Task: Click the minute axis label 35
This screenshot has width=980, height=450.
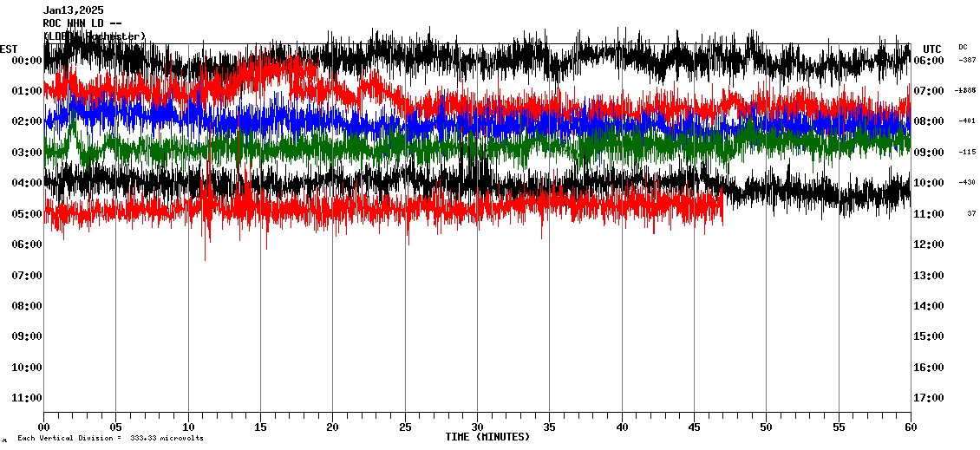Action: (x=549, y=427)
